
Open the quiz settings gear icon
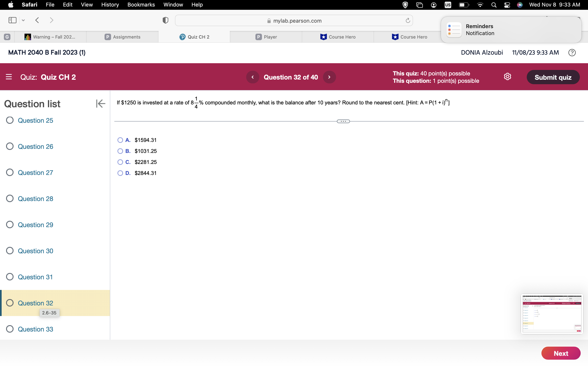pos(508,76)
